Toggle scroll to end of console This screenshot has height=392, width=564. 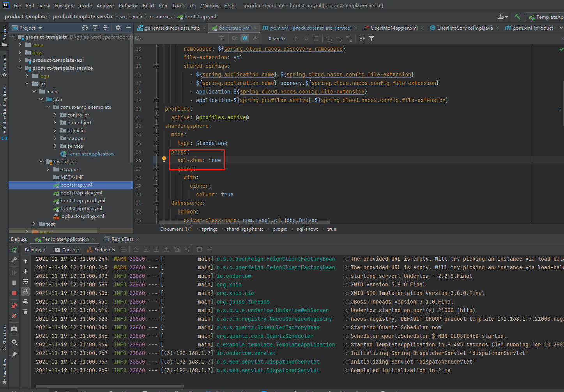[x=25, y=291]
